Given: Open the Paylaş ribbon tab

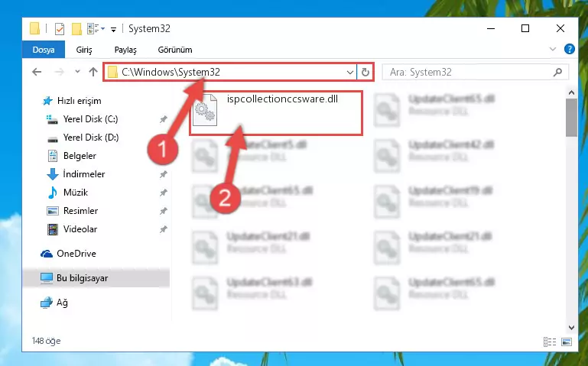Looking at the screenshot, I should pyautogui.click(x=125, y=50).
